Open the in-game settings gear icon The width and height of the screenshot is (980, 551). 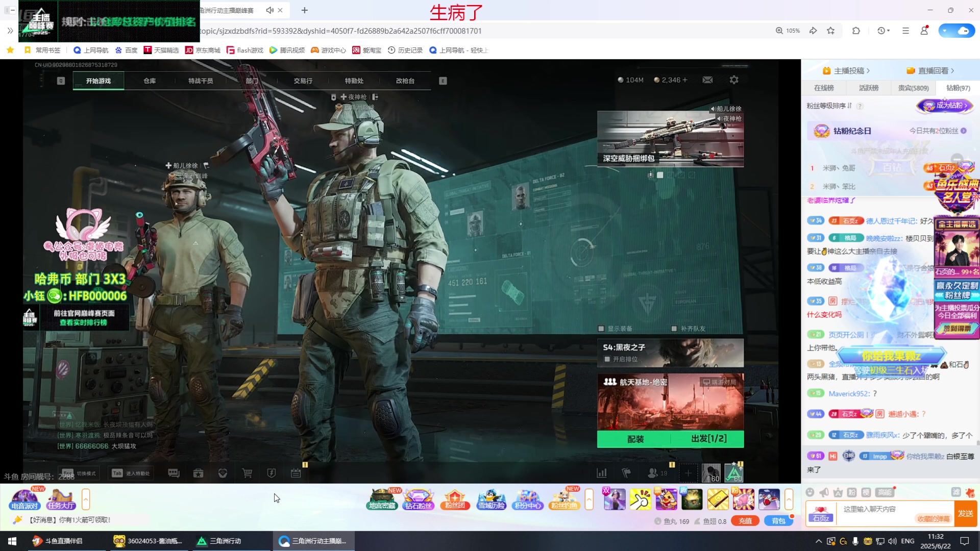(734, 80)
